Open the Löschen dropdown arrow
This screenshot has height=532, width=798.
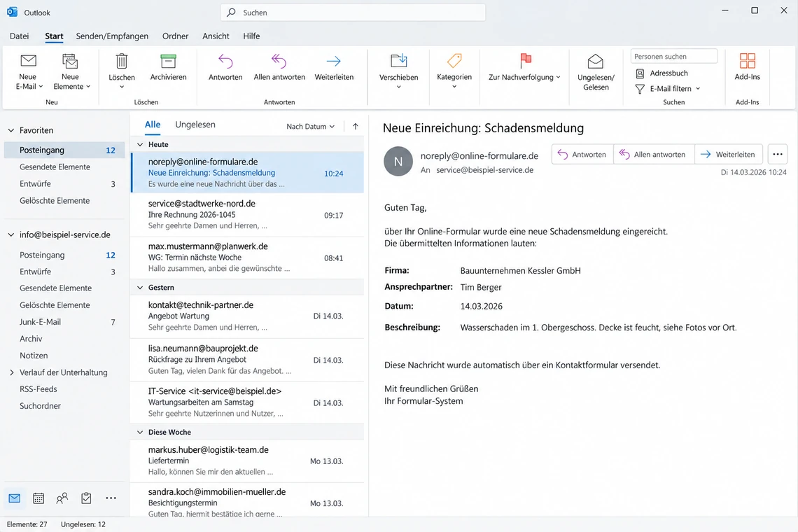[122, 87]
